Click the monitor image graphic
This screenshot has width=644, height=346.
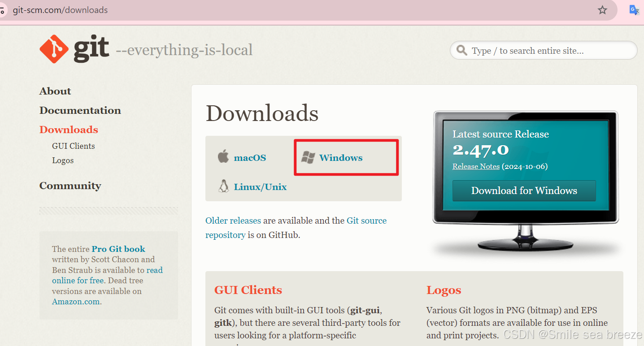pyautogui.click(x=526, y=183)
